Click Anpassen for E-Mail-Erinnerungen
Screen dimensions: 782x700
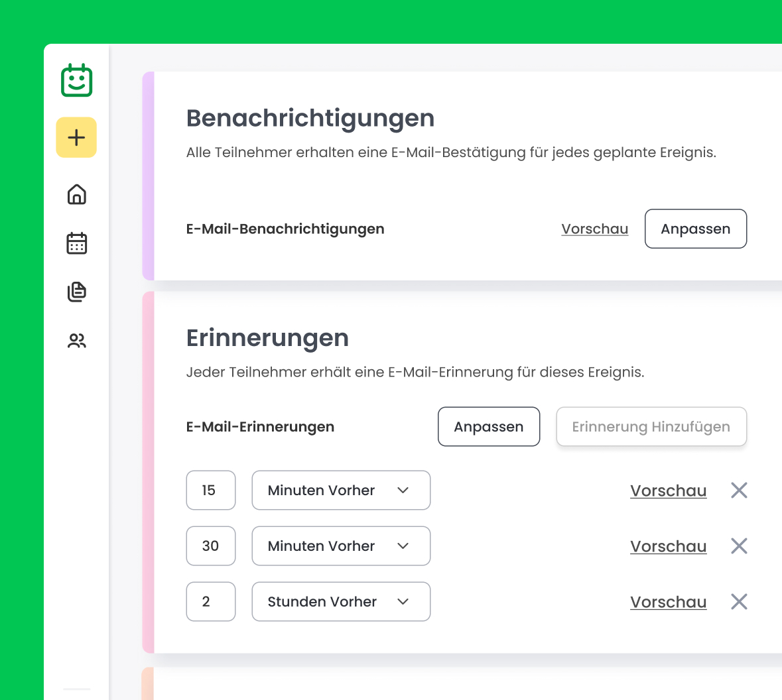tap(488, 427)
